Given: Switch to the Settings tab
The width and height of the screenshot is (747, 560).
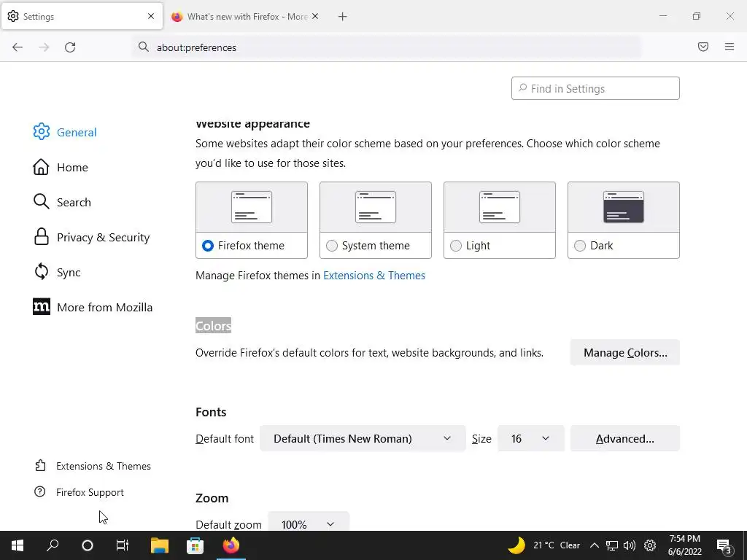Looking at the screenshot, I should pos(82,17).
